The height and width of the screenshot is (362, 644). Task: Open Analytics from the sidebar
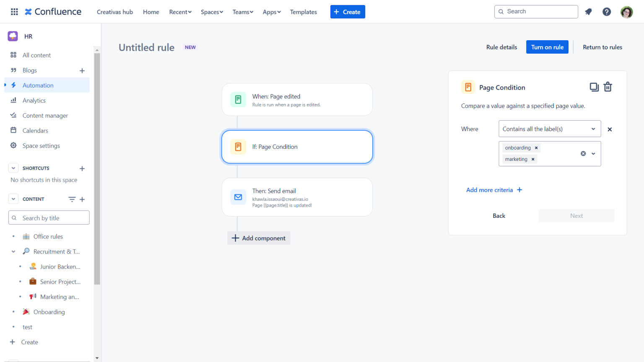pyautogui.click(x=34, y=100)
